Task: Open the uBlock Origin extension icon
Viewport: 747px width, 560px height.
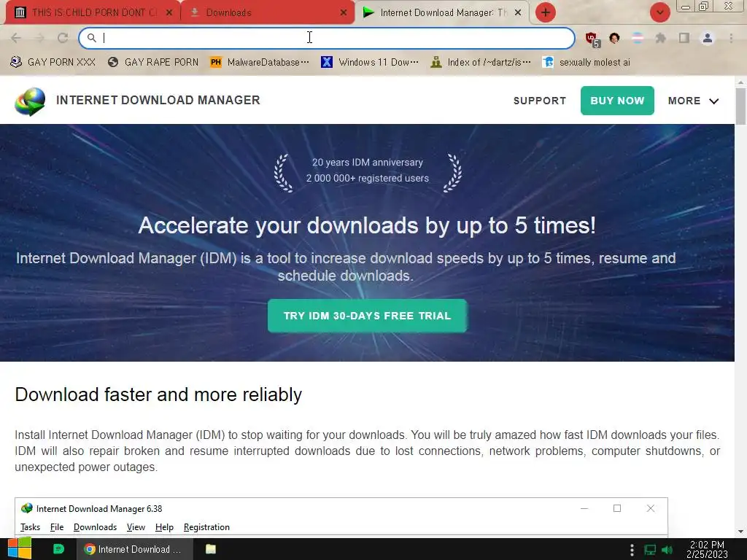Action: click(592, 39)
